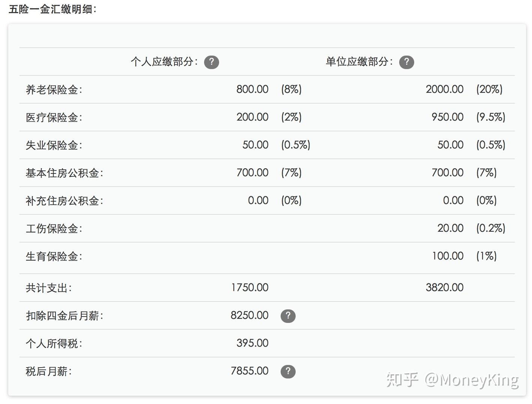Click the 知乎 @MoneyKing watermark
The width and height of the screenshot is (532, 404).
point(452,380)
